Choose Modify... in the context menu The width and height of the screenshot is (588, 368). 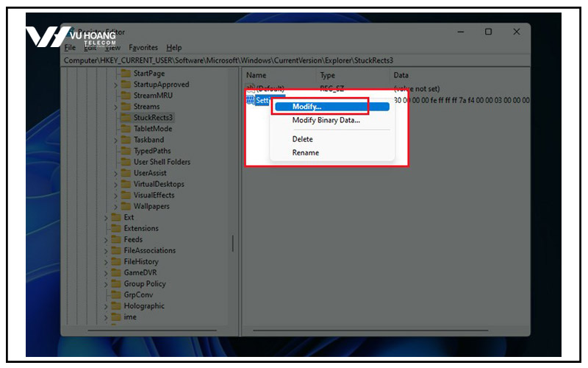tap(332, 107)
